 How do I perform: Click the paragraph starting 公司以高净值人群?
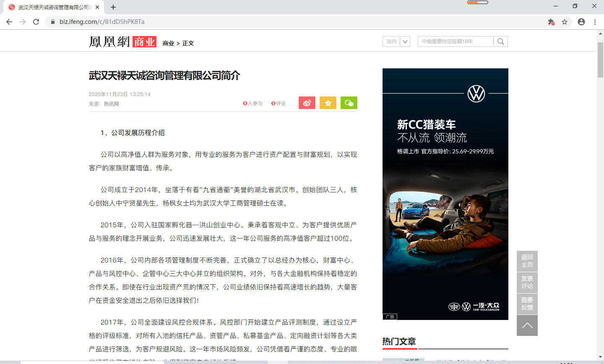223,161
